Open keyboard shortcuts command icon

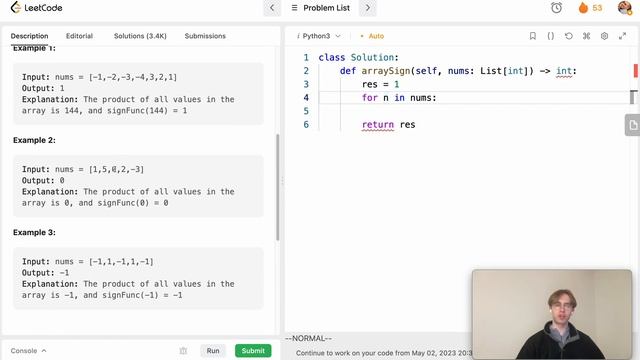coord(587,36)
